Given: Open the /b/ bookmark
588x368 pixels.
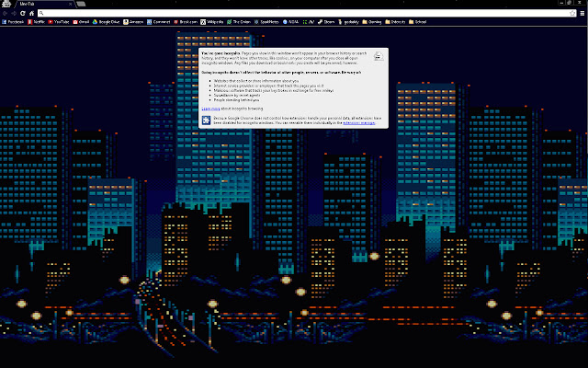Looking at the screenshot, I should coord(309,22).
